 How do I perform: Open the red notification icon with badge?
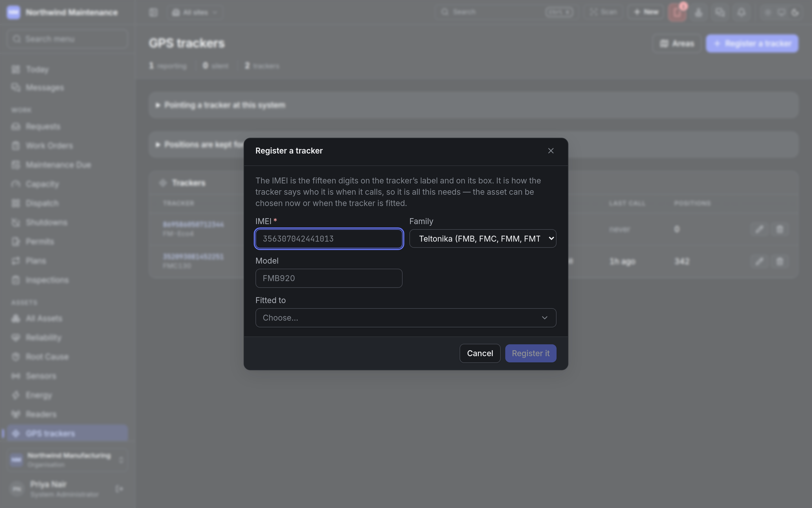pos(677,12)
